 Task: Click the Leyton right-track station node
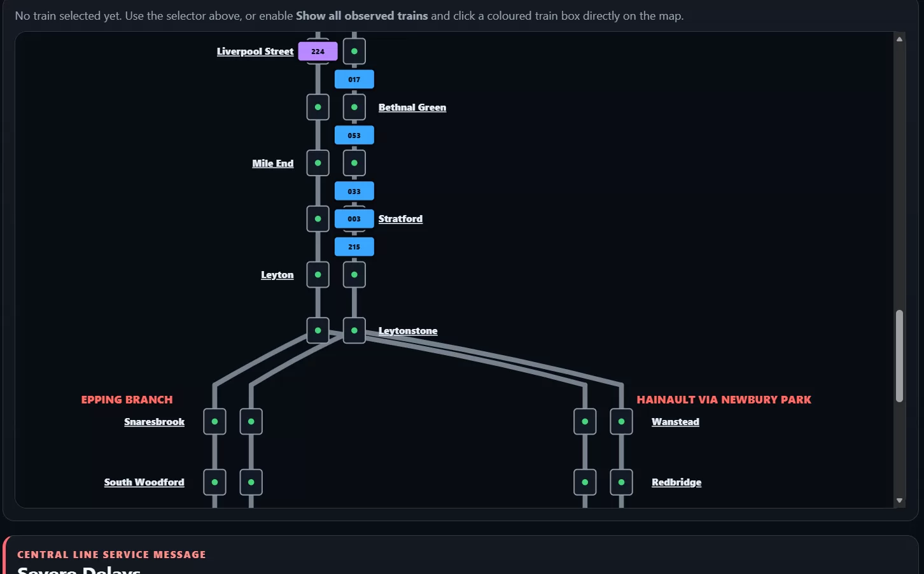click(x=354, y=275)
